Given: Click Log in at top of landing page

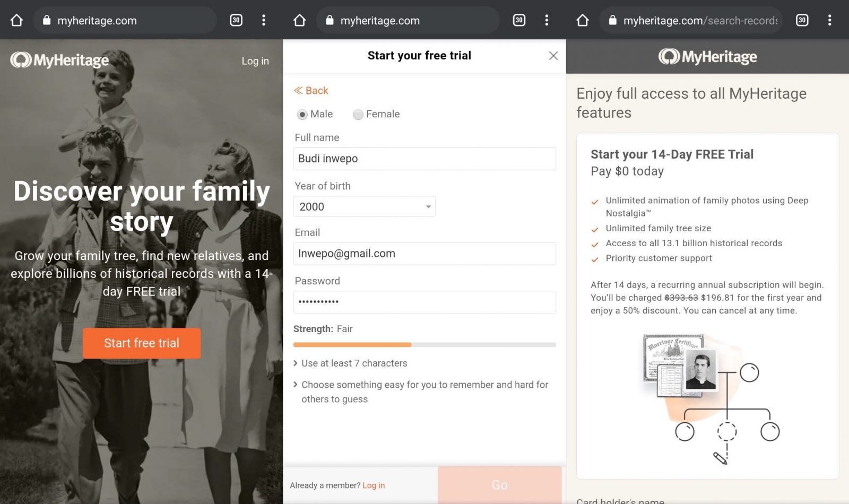Looking at the screenshot, I should click(255, 61).
